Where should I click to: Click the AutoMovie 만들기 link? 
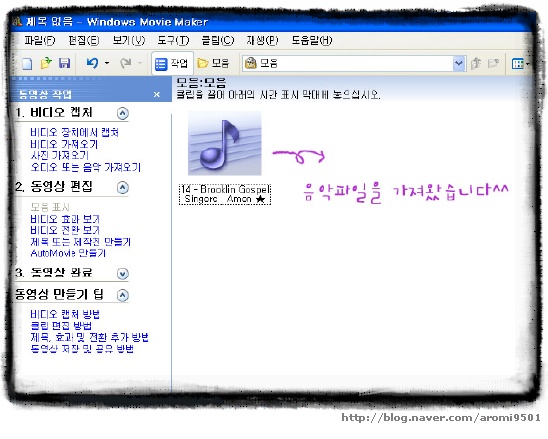point(68,253)
